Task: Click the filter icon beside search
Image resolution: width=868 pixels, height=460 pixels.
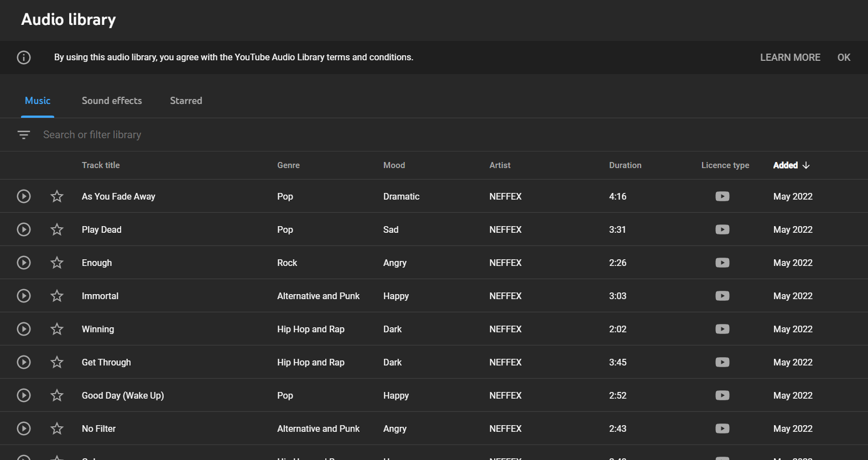Action: coord(24,135)
